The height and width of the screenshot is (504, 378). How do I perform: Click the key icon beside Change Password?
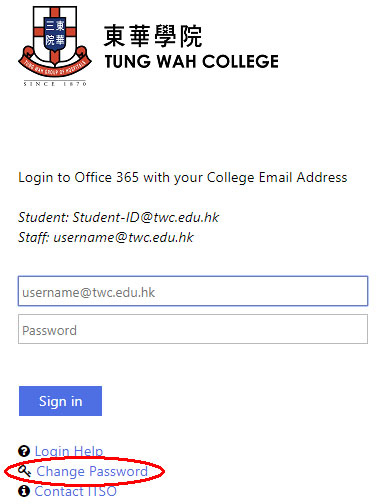click(24, 471)
